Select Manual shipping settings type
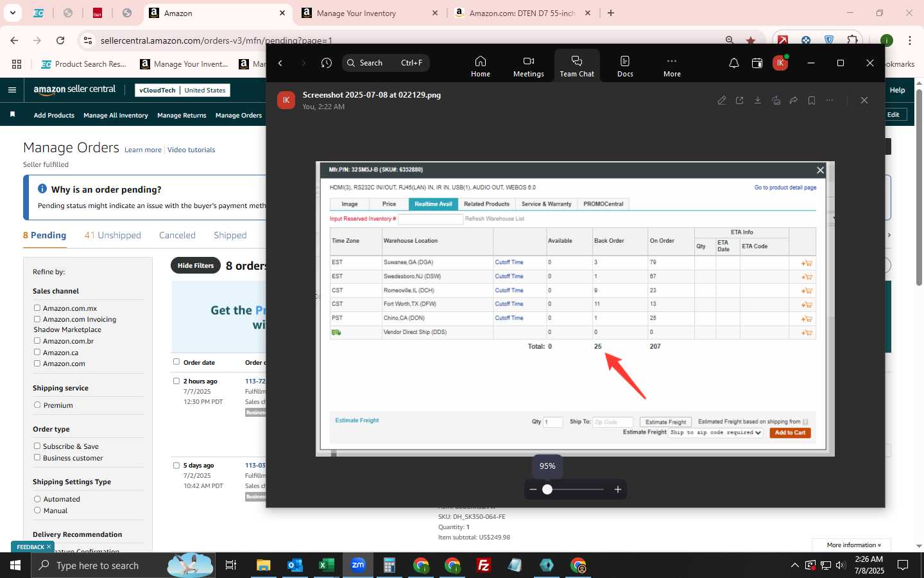 pyautogui.click(x=37, y=511)
